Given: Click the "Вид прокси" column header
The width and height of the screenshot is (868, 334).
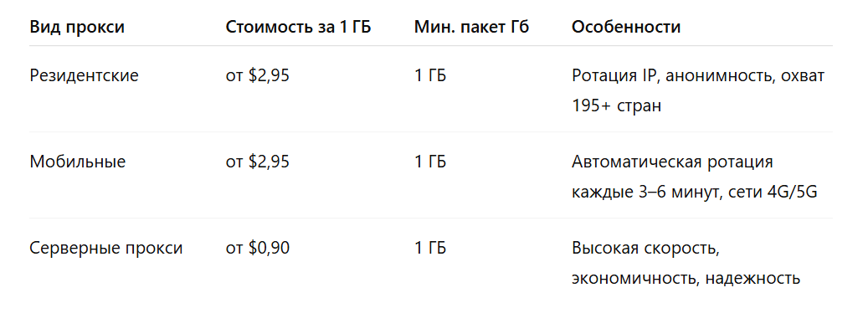Looking at the screenshot, I should point(77,27).
